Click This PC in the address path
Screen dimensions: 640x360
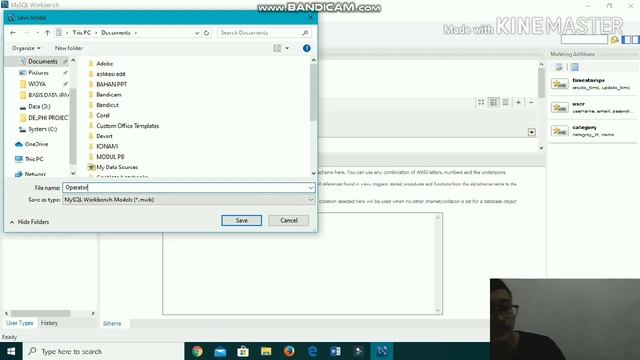point(82,33)
